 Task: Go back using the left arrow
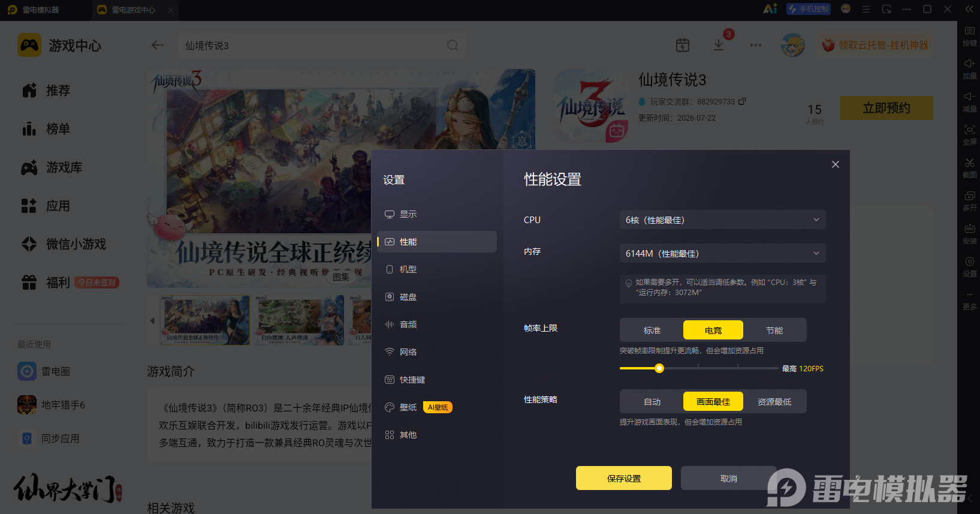(x=158, y=45)
